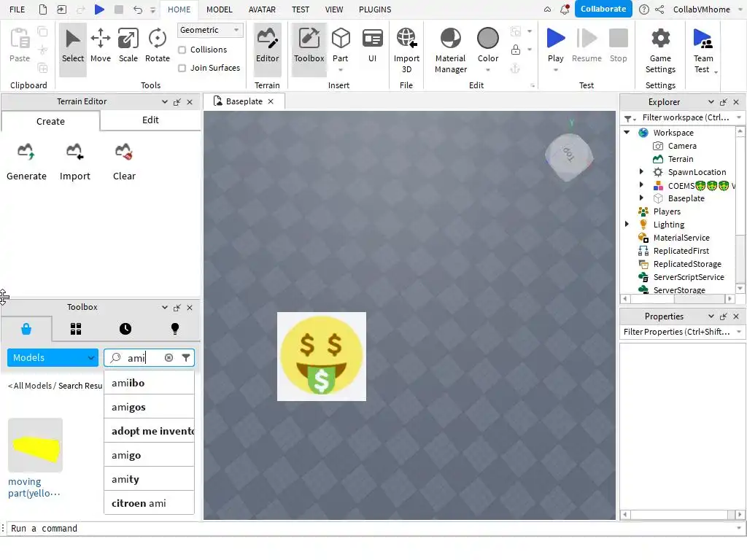Click the Baseplate document tab
This screenshot has height=560, width=747.
[244, 101]
